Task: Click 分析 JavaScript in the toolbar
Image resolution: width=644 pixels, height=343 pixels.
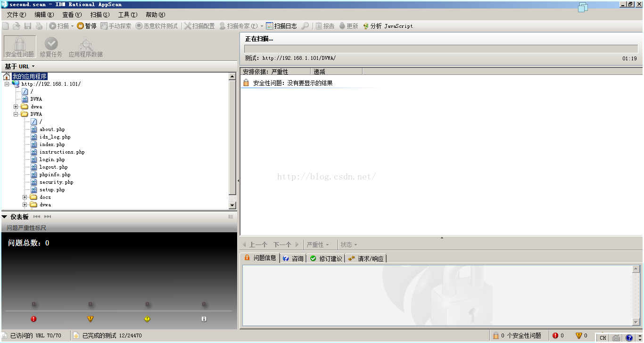Action: (x=388, y=26)
